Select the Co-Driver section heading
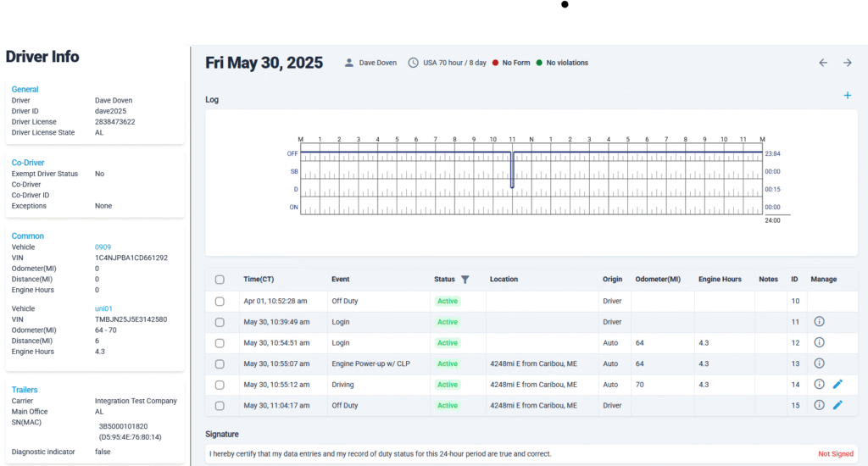The height and width of the screenshot is (466, 868). (x=28, y=163)
